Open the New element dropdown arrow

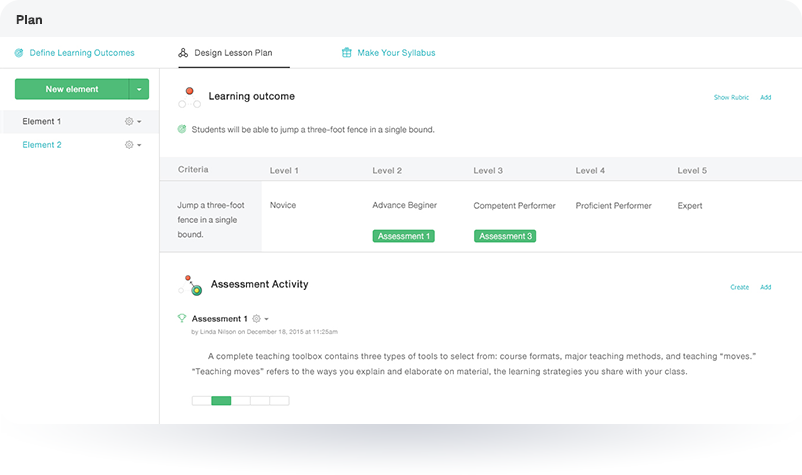139,89
